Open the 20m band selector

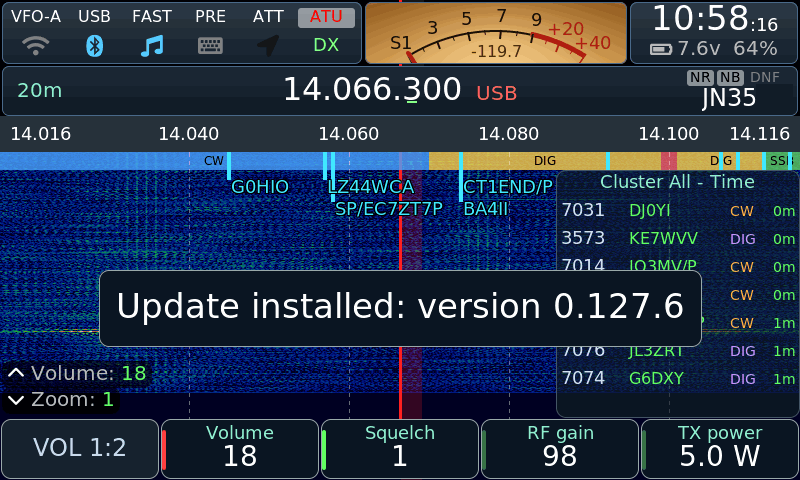40,91
